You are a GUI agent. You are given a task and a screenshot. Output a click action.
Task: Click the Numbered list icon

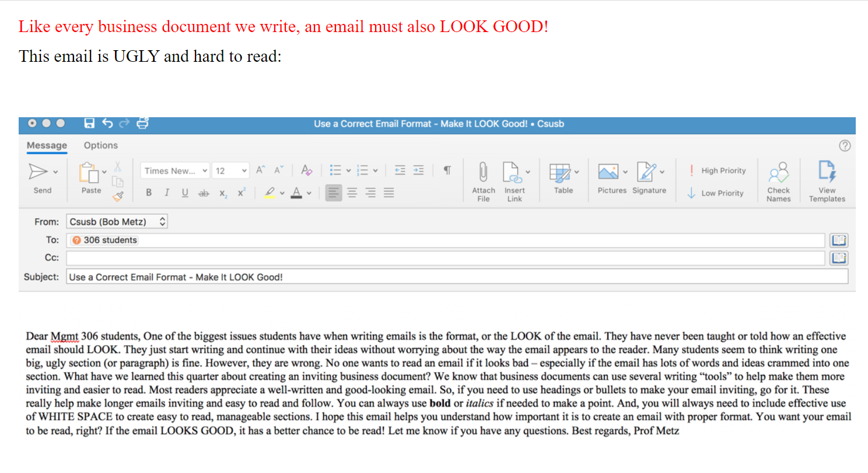(x=363, y=170)
